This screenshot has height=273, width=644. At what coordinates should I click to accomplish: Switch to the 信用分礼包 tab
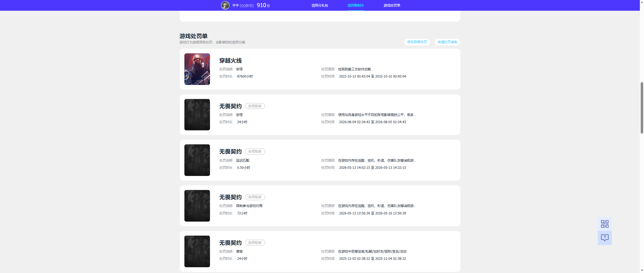(x=320, y=5)
